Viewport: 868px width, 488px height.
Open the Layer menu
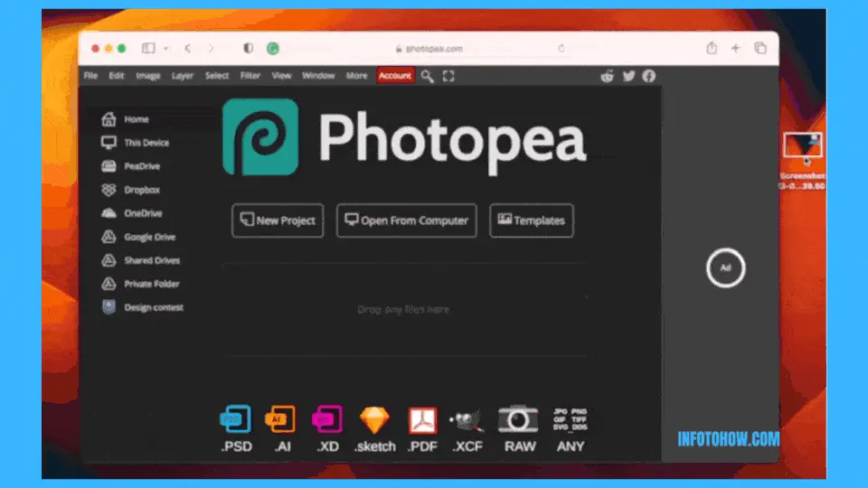click(182, 76)
